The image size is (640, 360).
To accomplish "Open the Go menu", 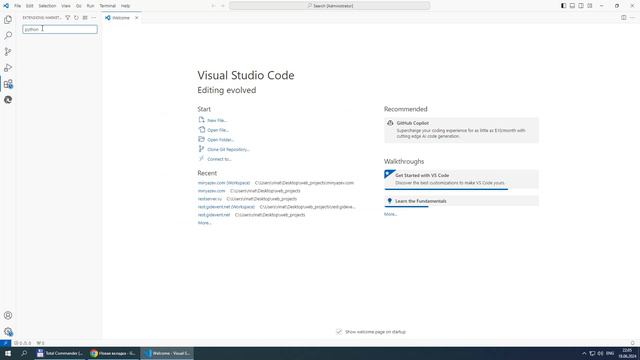I will pyautogui.click(x=78, y=6).
